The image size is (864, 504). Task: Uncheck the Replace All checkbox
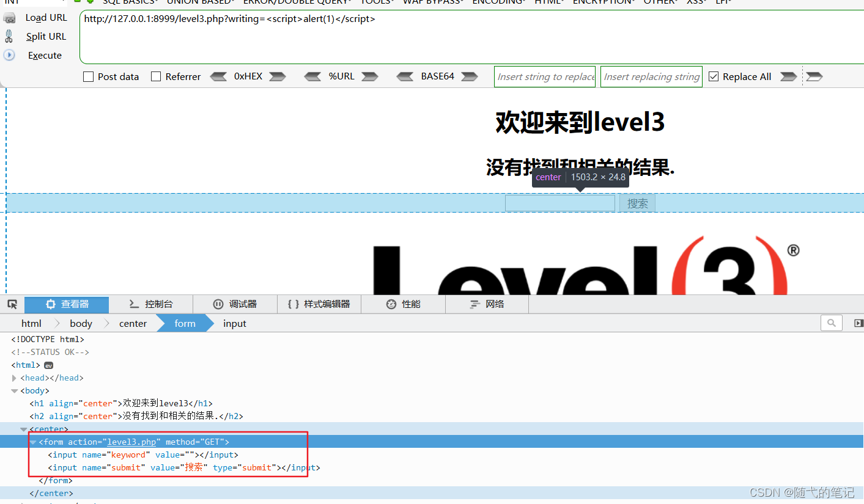coord(714,76)
